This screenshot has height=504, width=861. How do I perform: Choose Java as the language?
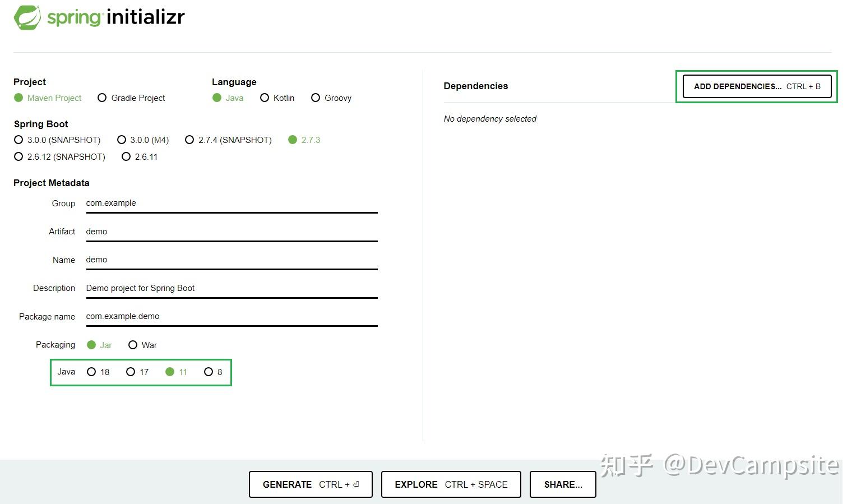[217, 98]
